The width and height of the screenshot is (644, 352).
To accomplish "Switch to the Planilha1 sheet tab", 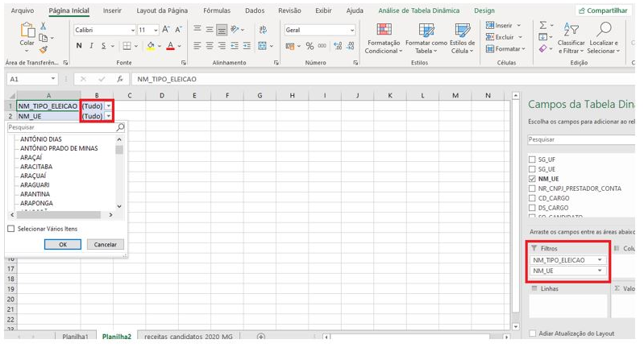I will (x=77, y=335).
